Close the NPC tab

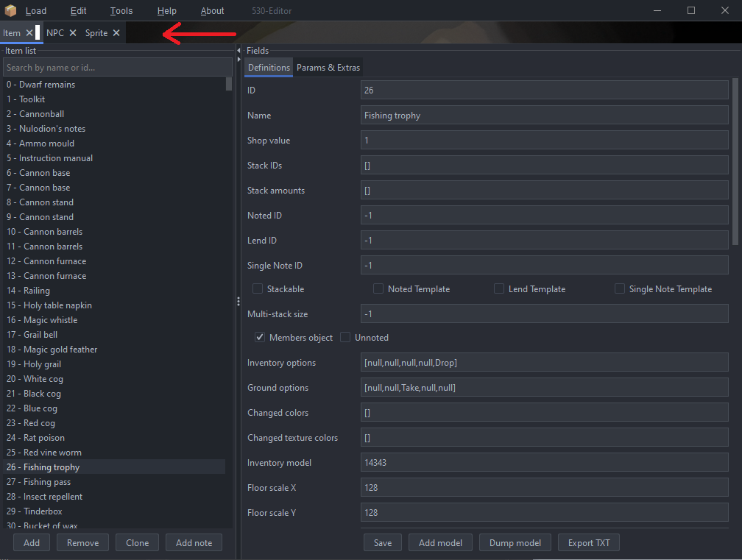click(x=73, y=33)
